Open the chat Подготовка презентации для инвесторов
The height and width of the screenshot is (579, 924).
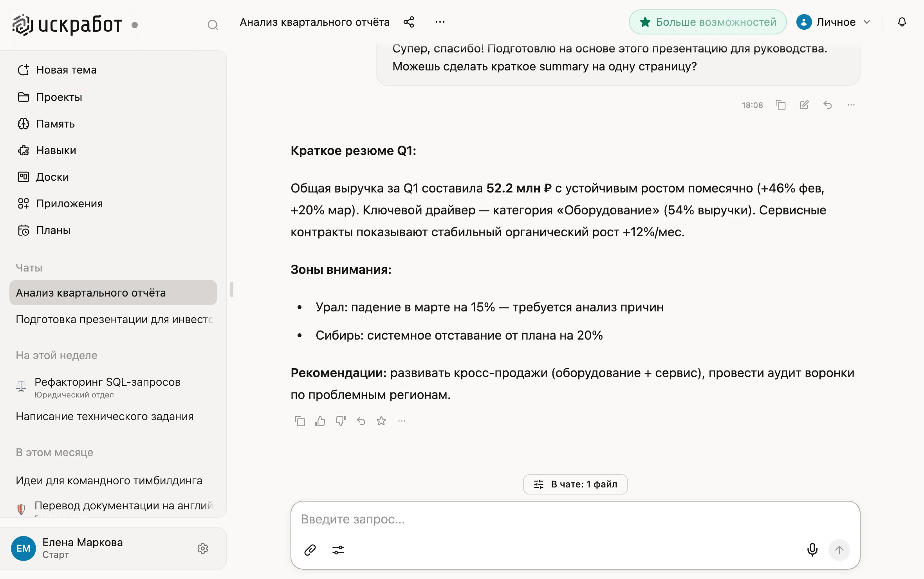pyautogui.click(x=114, y=319)
